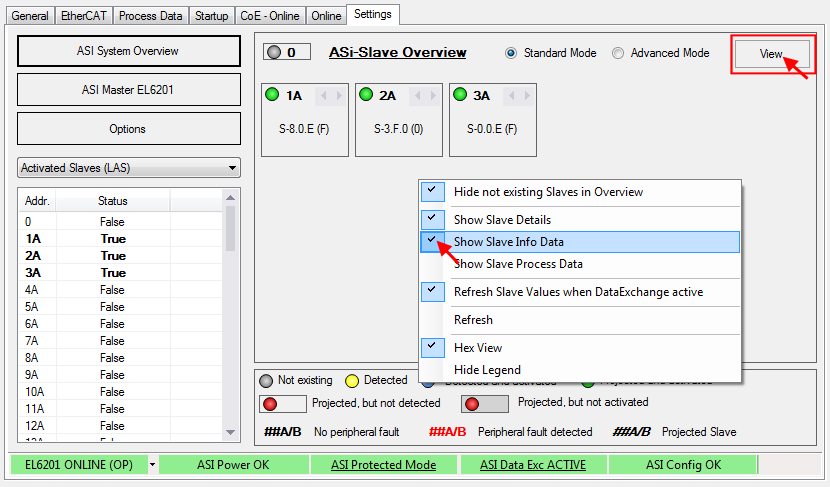This screenshot has width=830, height=487.
Task: Click the green status LED of slave 1A
Action: click(x=272, y=95)
